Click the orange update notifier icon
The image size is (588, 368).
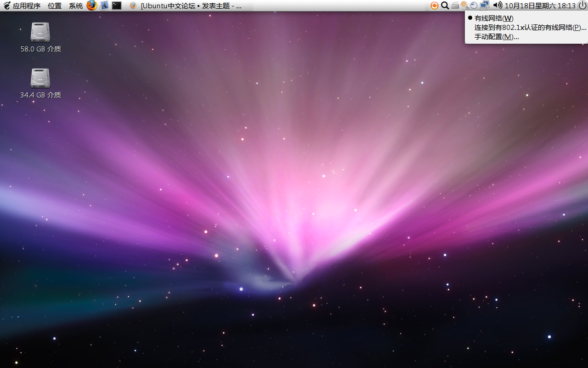pos(434,6)
